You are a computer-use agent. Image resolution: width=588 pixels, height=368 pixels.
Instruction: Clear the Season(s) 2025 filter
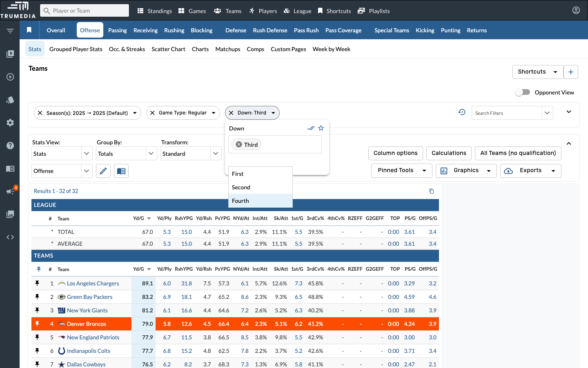[40, 113]
